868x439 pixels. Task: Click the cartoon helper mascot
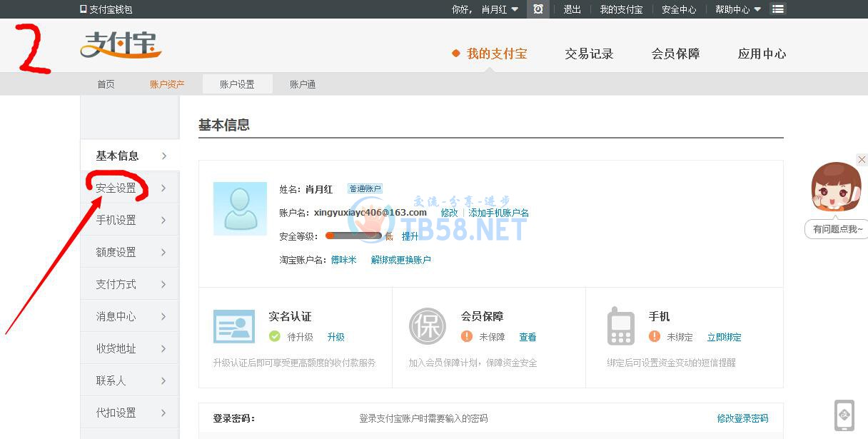(836, 187)
